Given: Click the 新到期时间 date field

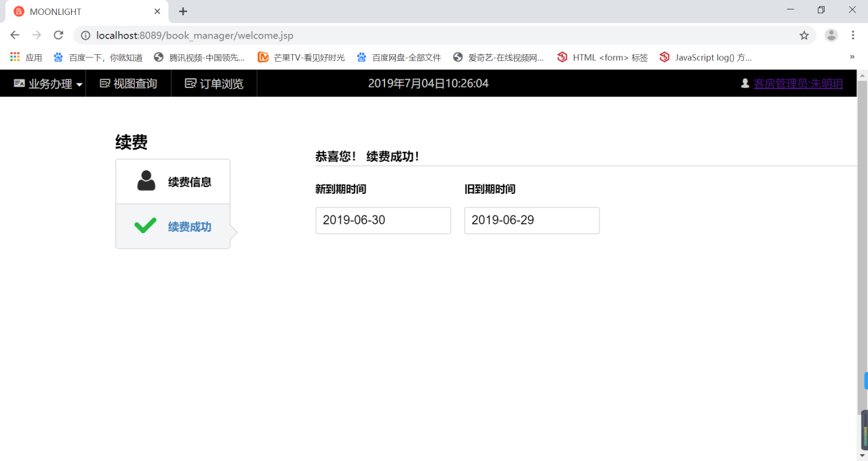Looking at the screenshot, I should click(383, 220).
